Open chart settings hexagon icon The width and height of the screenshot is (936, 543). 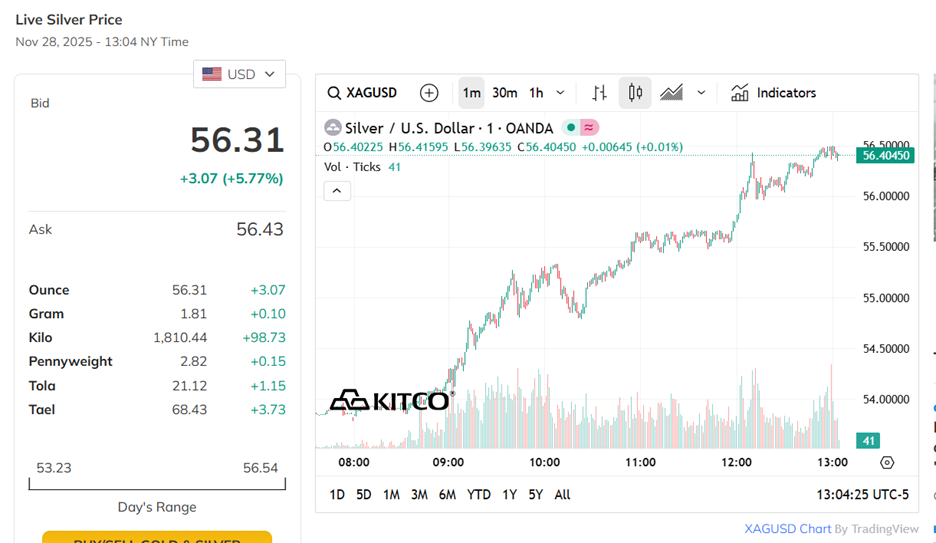click(x=887, y=462)
